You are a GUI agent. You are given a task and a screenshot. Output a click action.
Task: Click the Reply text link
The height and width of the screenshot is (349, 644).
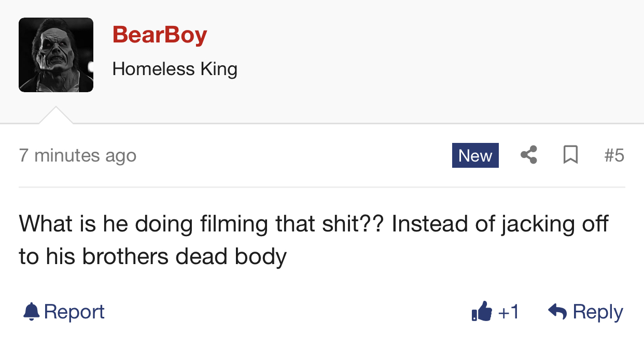pyautogui.click(x=598, y=312)
